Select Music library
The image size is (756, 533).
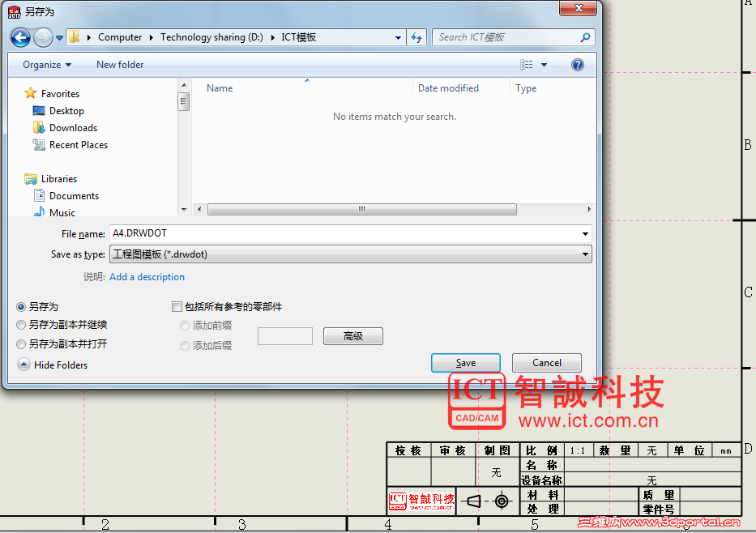62,212
